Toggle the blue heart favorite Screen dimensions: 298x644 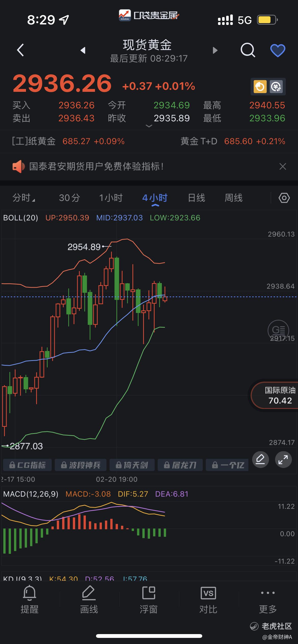[278, 50]
